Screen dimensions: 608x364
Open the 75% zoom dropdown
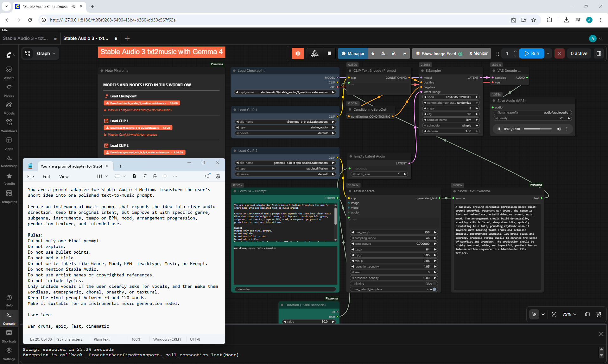click(569, 314)
